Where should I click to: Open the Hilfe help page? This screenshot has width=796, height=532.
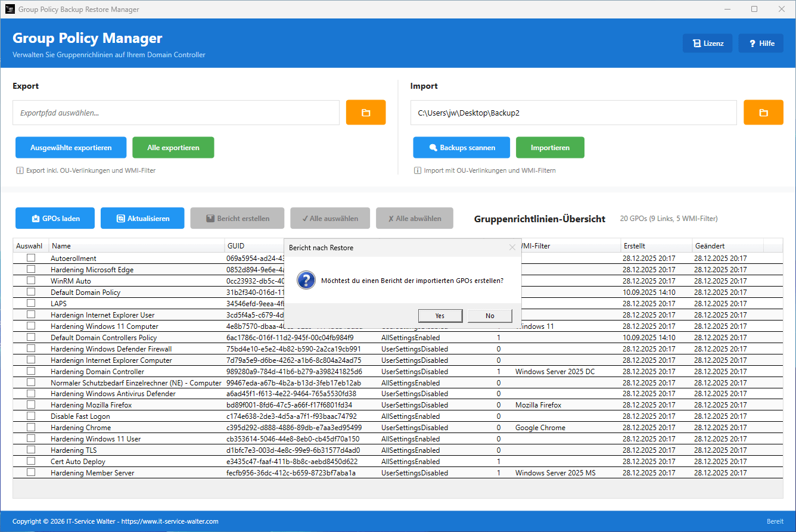point(761,43)
